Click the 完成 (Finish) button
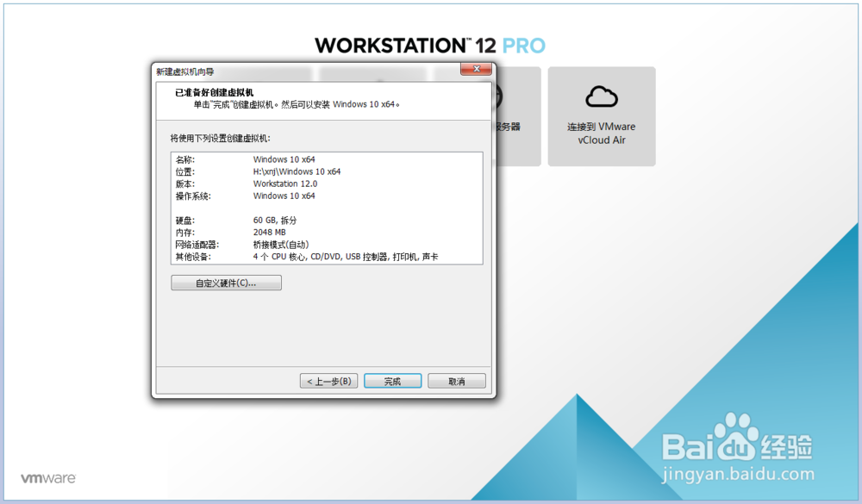 (x=392, y=381)
